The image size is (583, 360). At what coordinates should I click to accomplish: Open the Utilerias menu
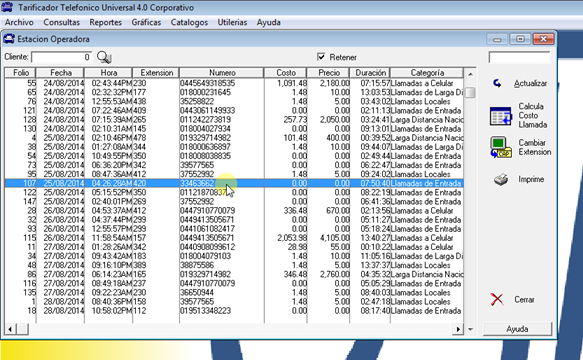pyautogui.click(x=232, y=22)
